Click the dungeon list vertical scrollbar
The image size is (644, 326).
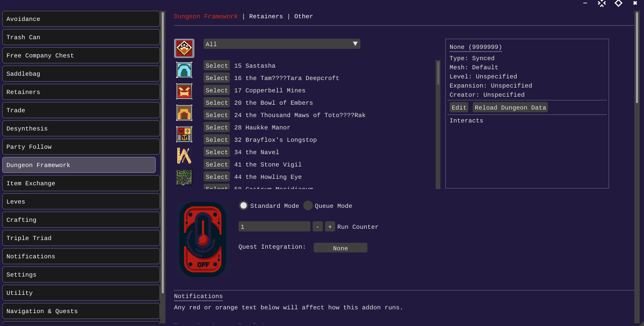click(x=438, y=124)
